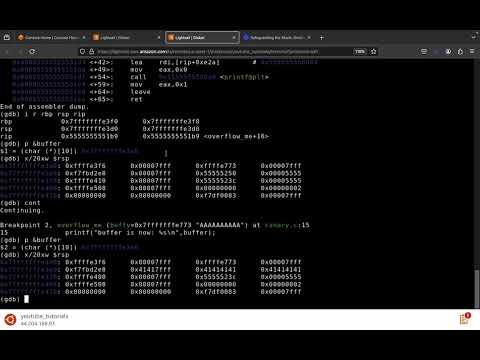Click the 'Continuing.' output line
This screenshot has height=360, width=480.
(x=22, y=210)
